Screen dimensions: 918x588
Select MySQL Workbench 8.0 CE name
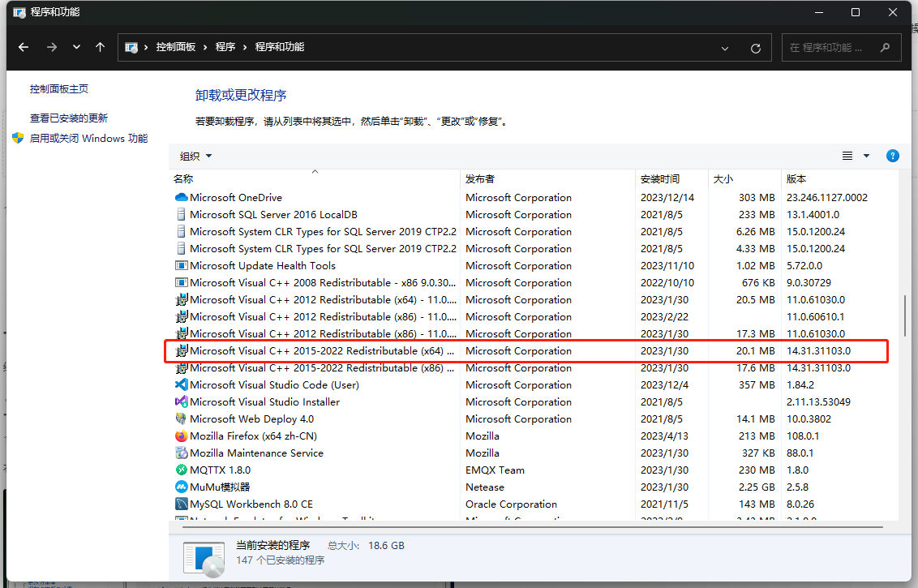pyautogui.click(x=251, y=504)
